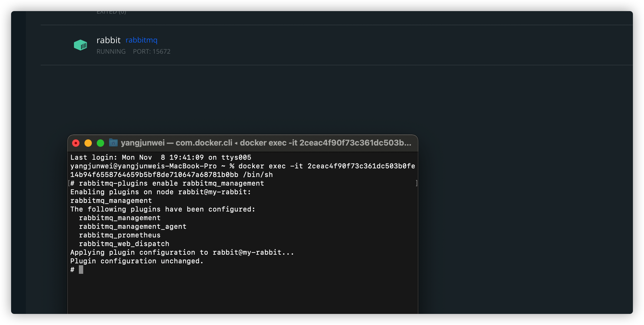
Task: Maximize the terminal with the green button
Action: (100, 143)
